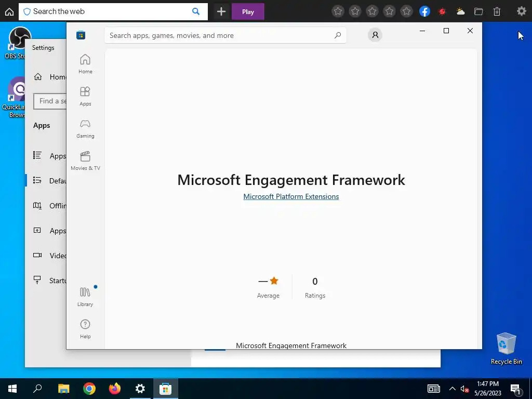532x399 pixels.
Task: Maximize the Microsoft Store window
Action: point(446,31)
